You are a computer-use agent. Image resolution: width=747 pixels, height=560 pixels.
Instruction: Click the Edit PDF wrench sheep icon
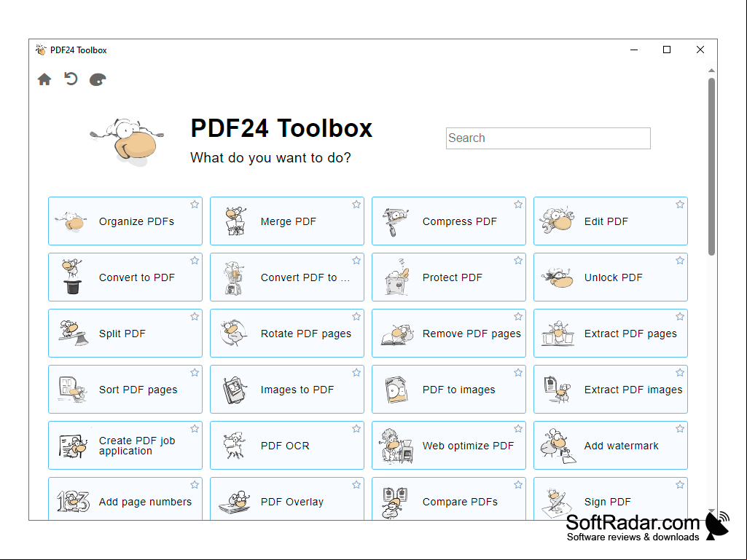[x=557, y=221]
